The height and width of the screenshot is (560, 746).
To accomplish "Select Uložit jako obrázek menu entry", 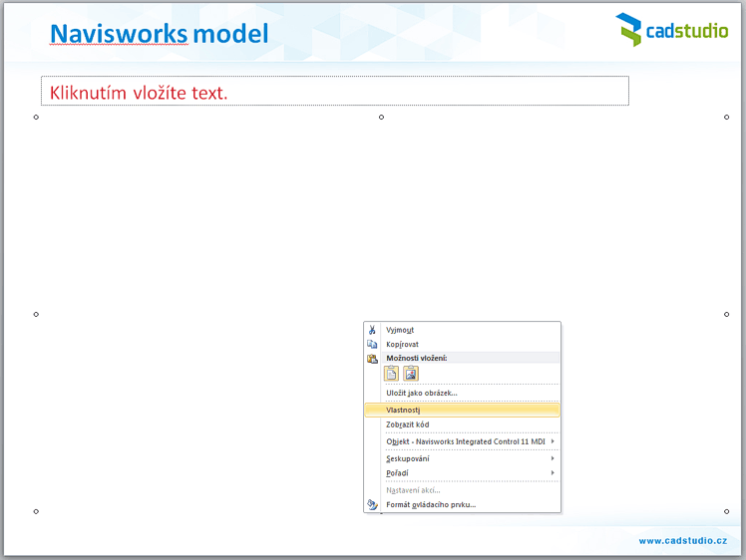I will [x=421, y=393].
